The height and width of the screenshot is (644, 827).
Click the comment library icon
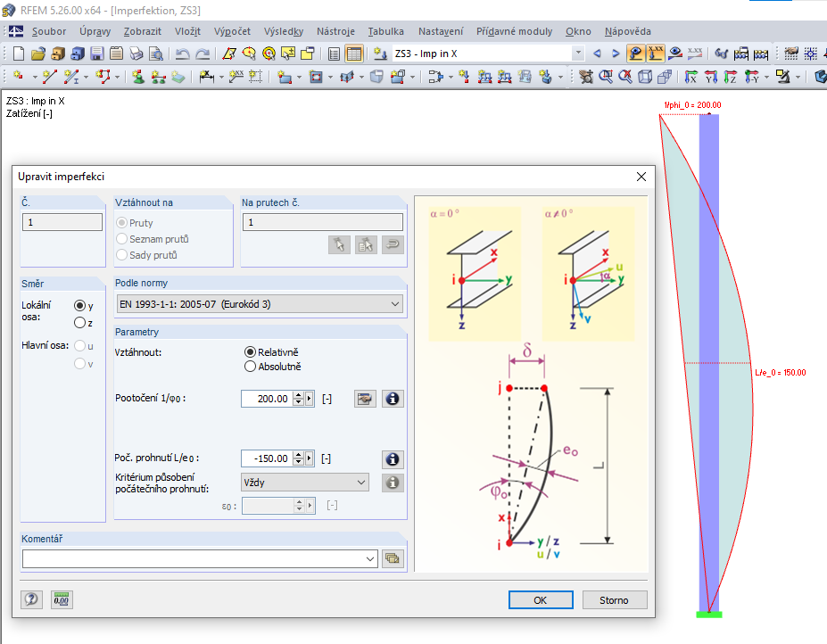pos(393,558)
